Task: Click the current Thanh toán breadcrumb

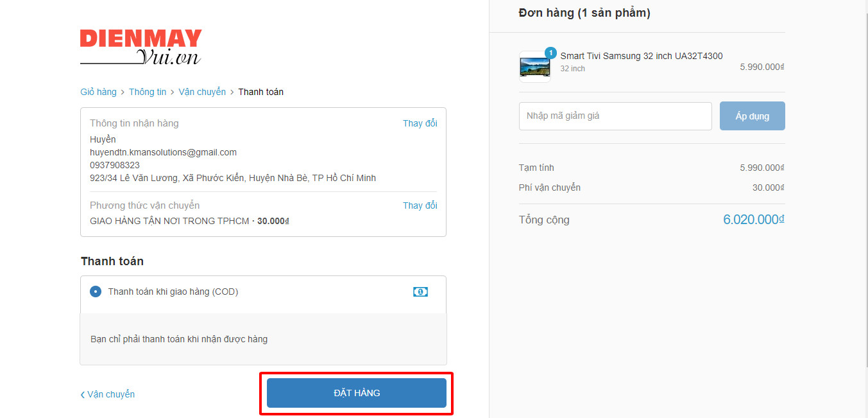Action: [260, 92]
